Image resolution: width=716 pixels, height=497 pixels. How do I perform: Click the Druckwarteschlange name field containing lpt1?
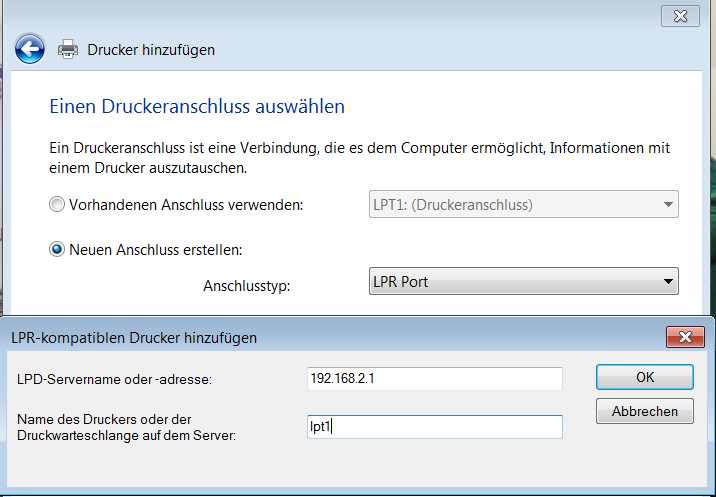(435, 427)
